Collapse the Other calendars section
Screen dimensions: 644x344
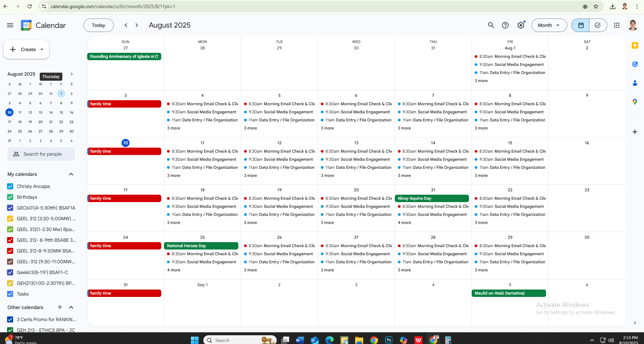(71, 307)
